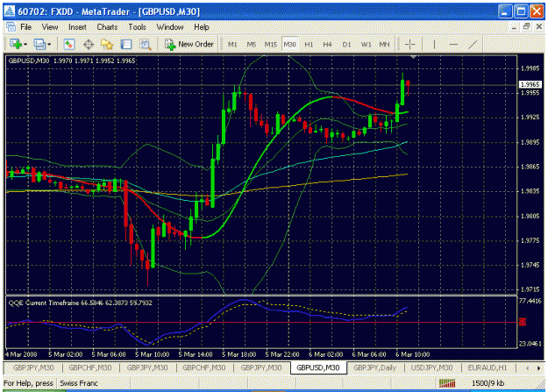The image size is (548, 392).
Task: Select the Trendline drawing tool
Action: [473, 45]
